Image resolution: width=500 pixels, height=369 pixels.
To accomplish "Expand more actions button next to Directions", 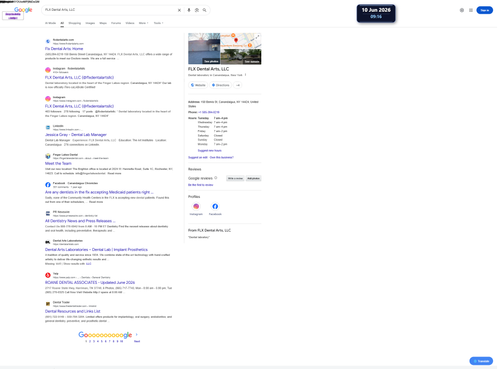I will tap(238, 85).
